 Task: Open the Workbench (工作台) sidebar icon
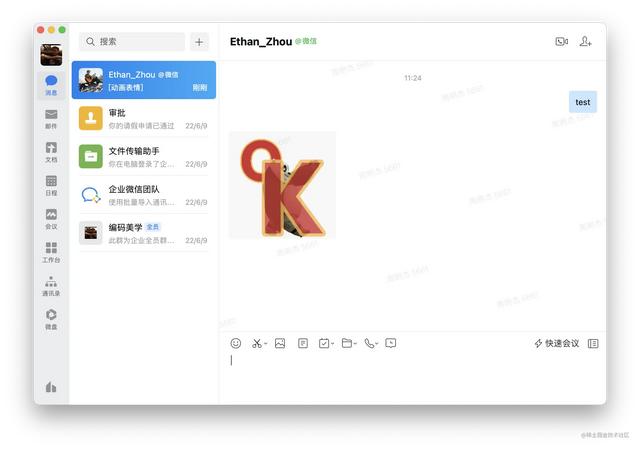point(51,252)
